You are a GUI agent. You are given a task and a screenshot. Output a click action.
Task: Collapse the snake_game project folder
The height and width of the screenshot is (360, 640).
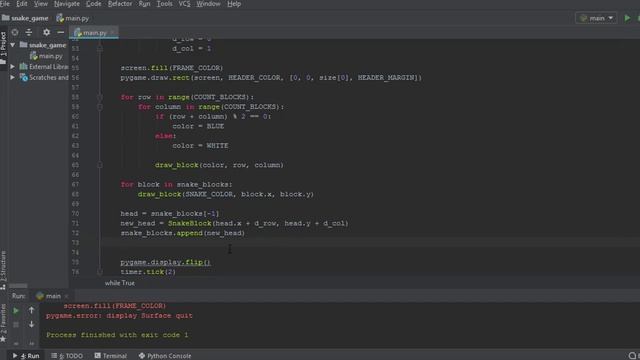point(13,45)
